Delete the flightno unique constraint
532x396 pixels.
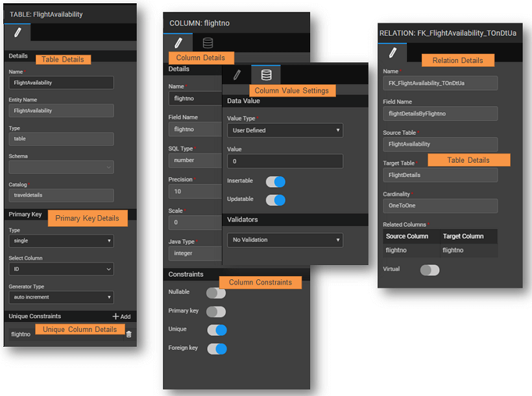tap(128, 334)
